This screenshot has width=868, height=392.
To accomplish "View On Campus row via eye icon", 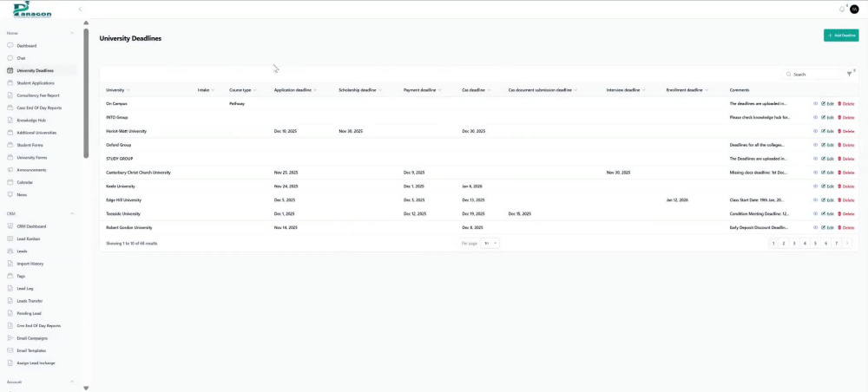I will 815,103.
